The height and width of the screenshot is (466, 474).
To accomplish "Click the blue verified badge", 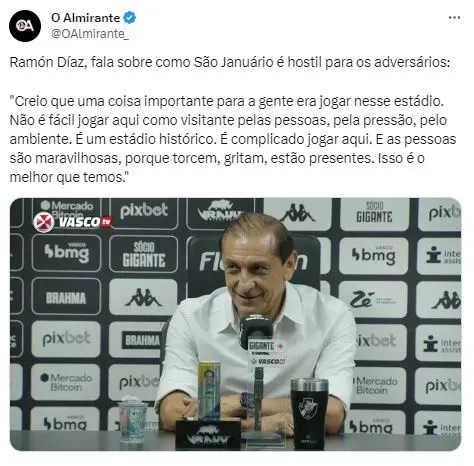I will [130, 17].
